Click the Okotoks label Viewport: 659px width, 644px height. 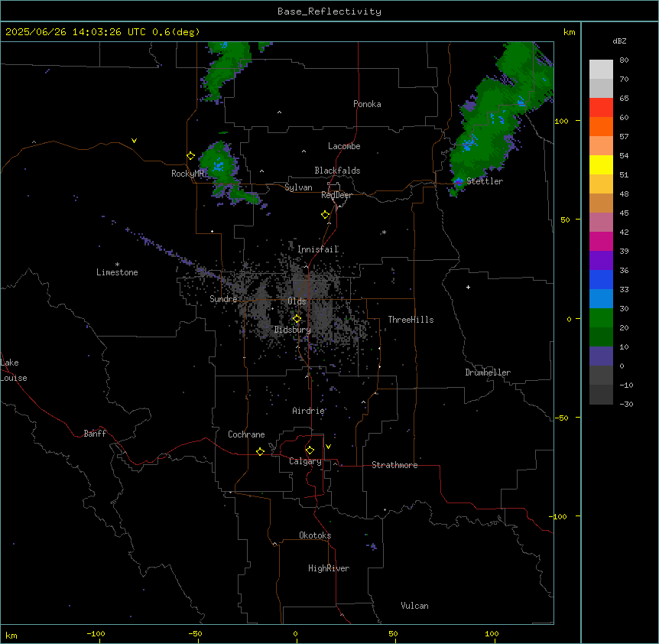coord(315,535)
